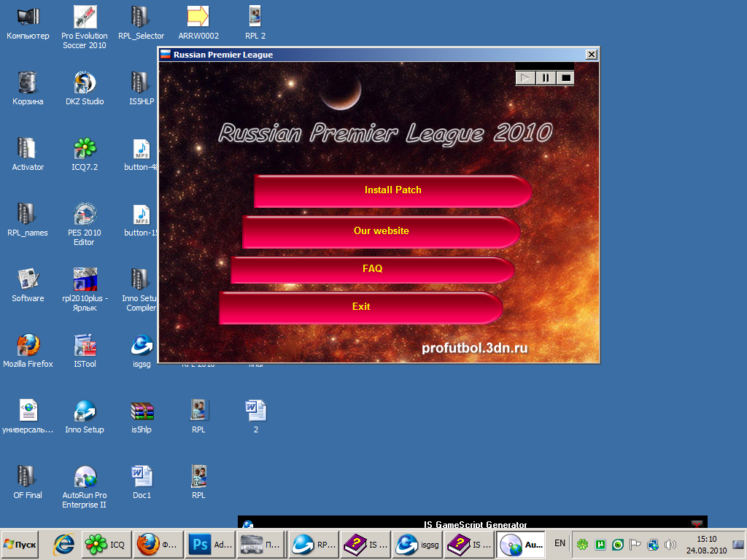Select the Activator desktop icon
Screen dimensions: 747x560
tap(28, 155)
